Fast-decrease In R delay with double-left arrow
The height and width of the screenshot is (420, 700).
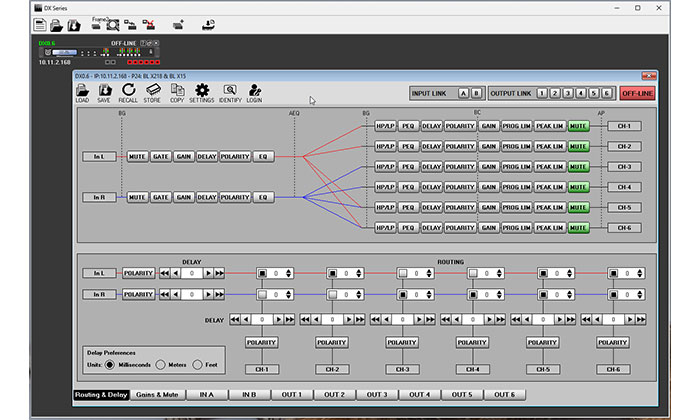pos(165,295)
